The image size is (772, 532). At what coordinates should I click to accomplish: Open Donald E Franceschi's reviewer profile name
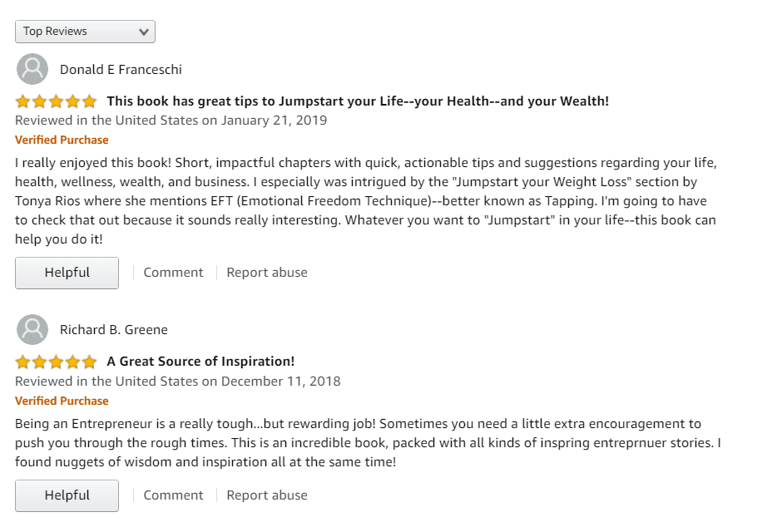121,69
